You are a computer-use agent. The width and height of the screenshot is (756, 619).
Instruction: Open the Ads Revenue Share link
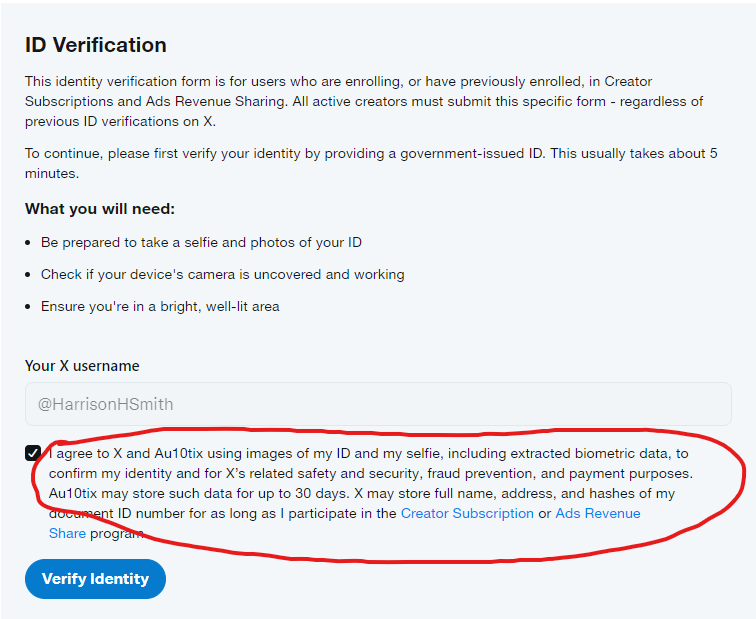[x=597, y=513]
